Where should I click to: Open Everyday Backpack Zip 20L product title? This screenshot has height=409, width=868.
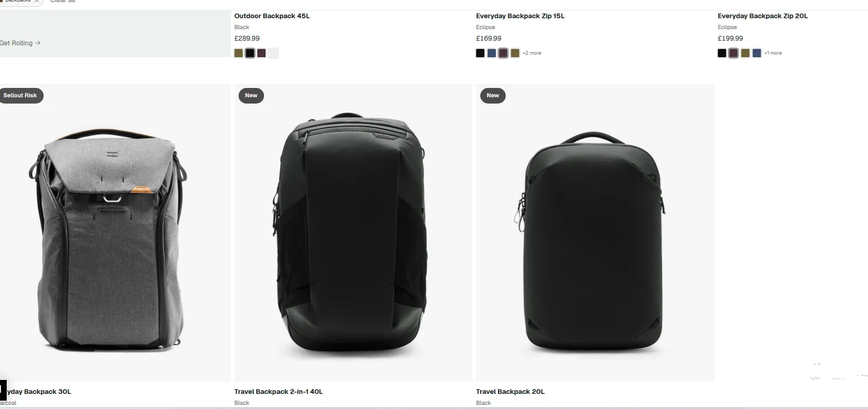tap(763, 16)
